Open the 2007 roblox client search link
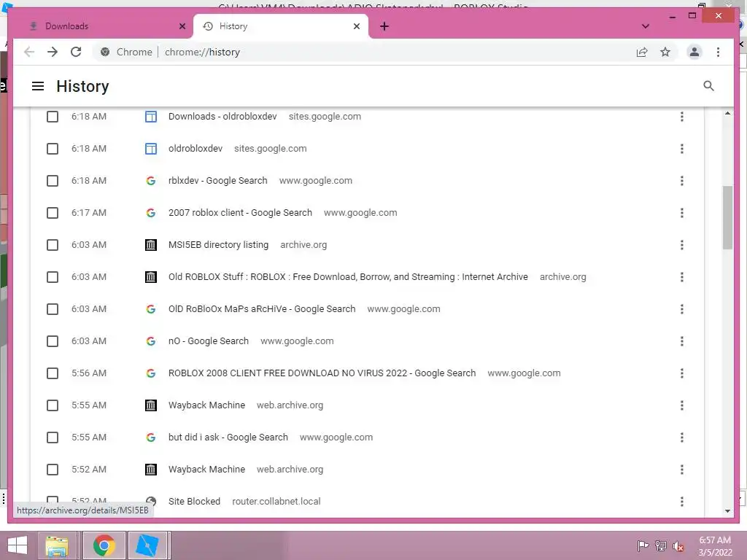Image resolution: width=747 pixels, height=560 pixels. point(240,213)
